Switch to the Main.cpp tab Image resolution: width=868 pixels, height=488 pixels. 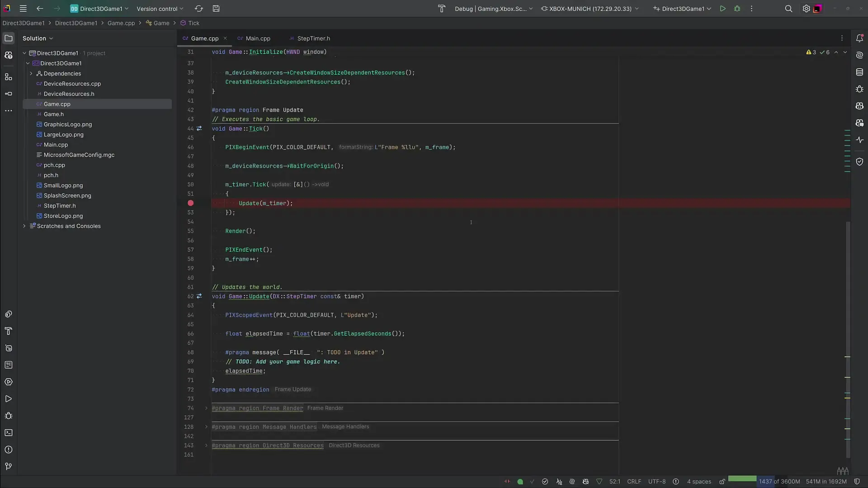click(254, 38)
